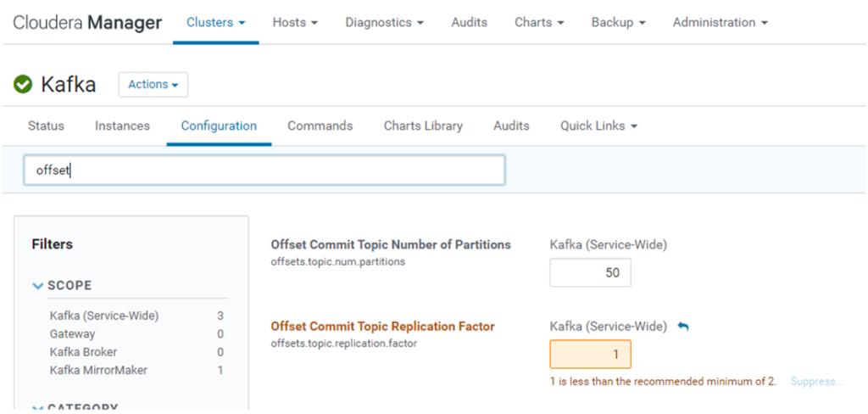Image resolution: width=868 pixels, height=414 pixels.
Task: Filter by Gateway scope
Action: 72,333
